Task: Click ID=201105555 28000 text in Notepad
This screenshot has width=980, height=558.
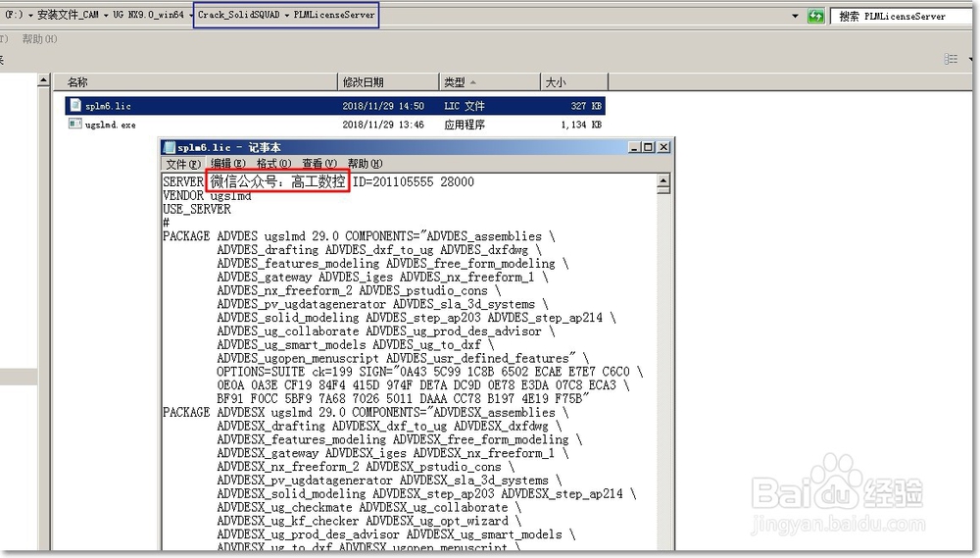Action: (x=414, y=182)
